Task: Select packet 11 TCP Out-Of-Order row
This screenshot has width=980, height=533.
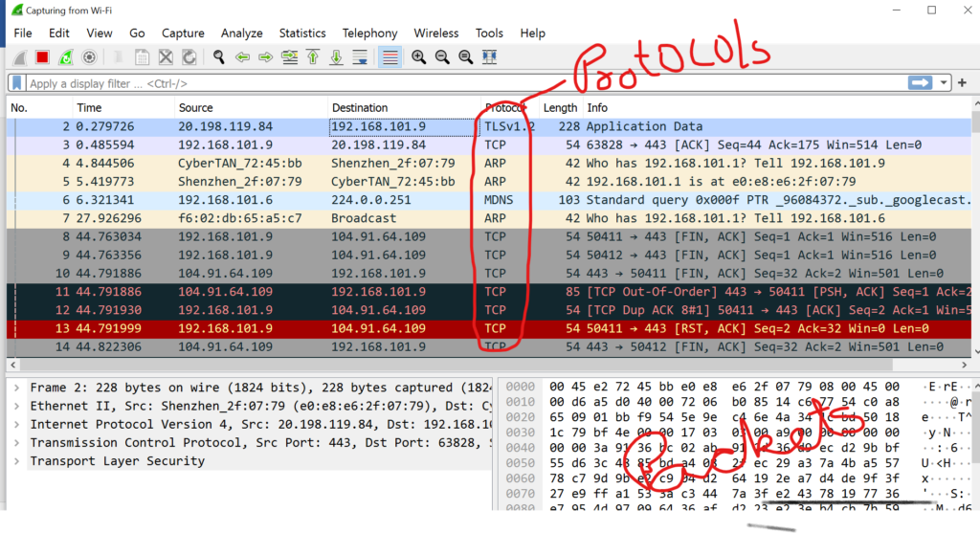Action: pos(489,292)
